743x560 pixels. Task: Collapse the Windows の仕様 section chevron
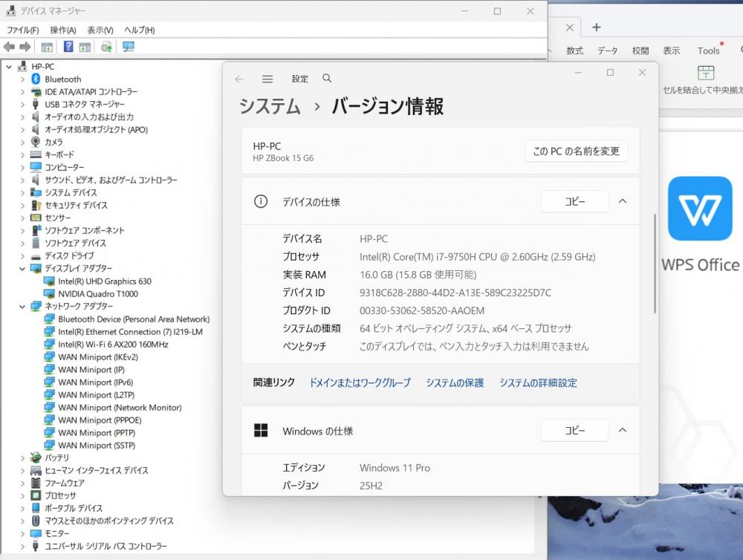pyautogui.click(x=623, y=430)
